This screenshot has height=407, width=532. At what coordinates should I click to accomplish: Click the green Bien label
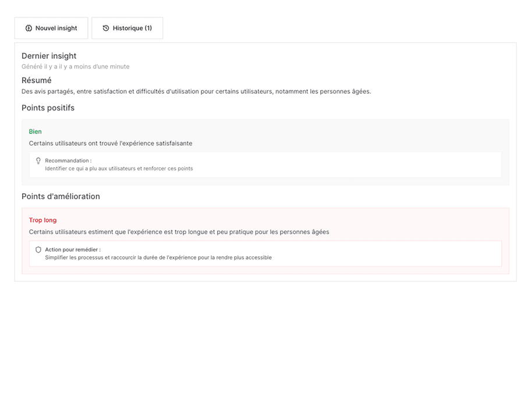click(36, 132)
